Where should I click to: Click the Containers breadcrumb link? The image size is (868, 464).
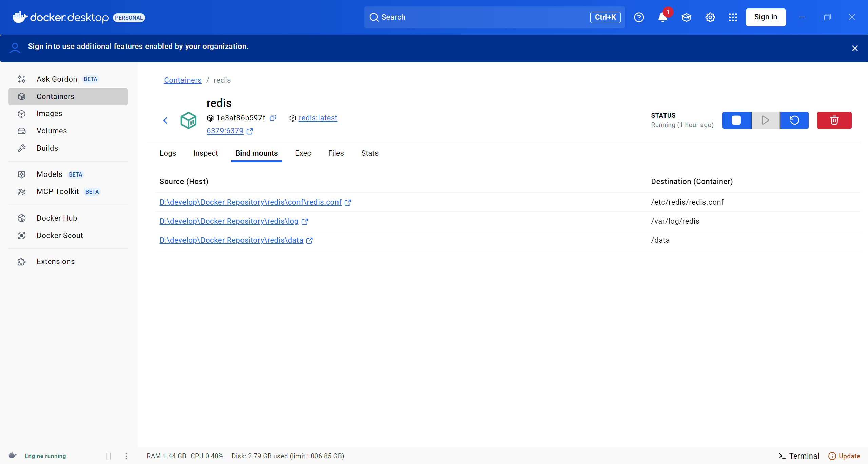(x=183, y=80)
